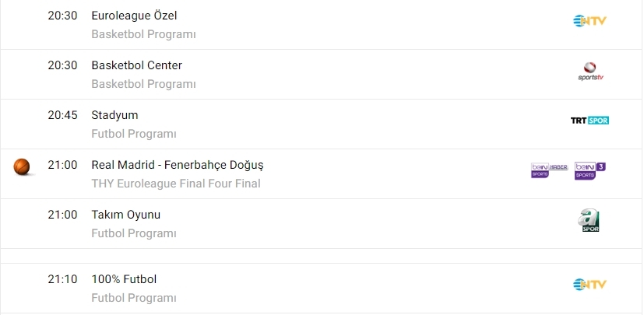Click Futbol Programı text under Takım Oyunu
644x315 pixels.
tap(134, 233)
